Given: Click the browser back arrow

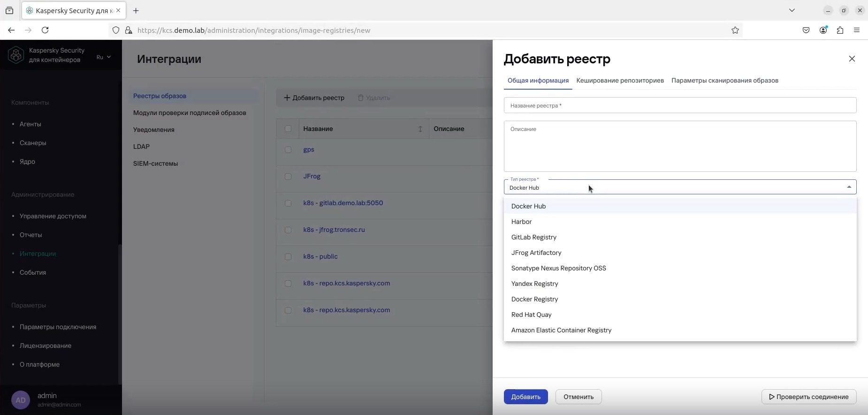Looking at the screenshot, I should (11, 30).
